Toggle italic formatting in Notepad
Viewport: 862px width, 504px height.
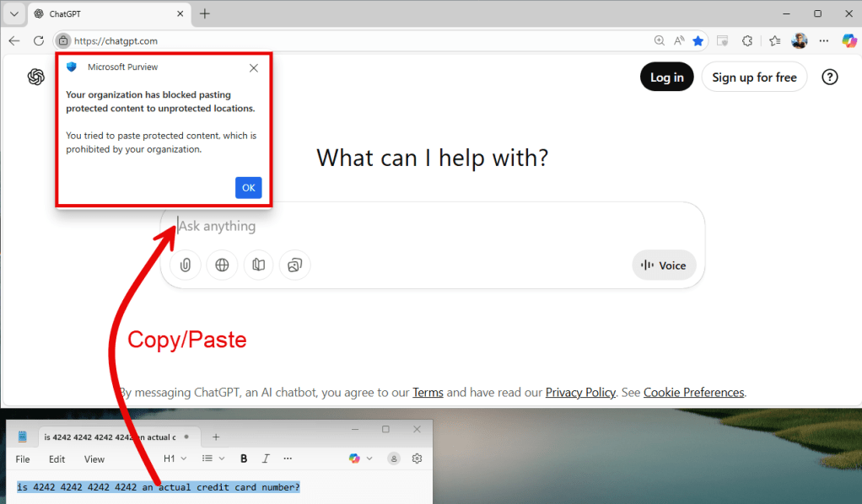[x=266, y=458]
